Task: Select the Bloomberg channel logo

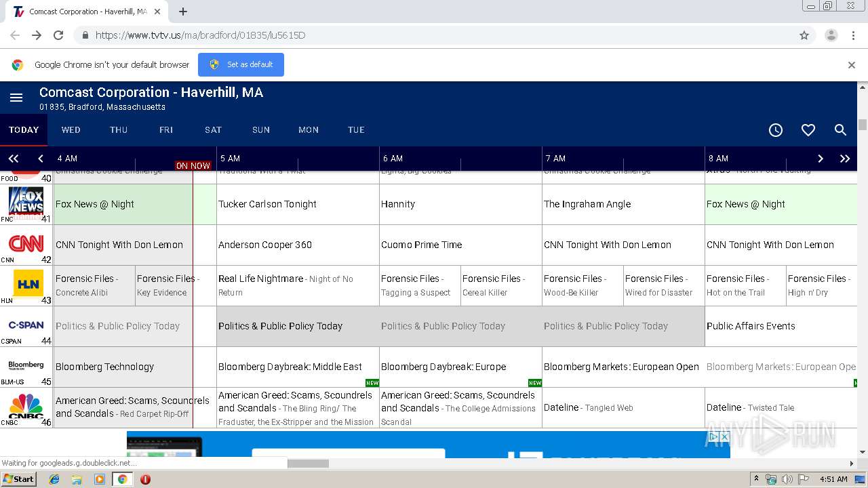Action: coord(26,365)
